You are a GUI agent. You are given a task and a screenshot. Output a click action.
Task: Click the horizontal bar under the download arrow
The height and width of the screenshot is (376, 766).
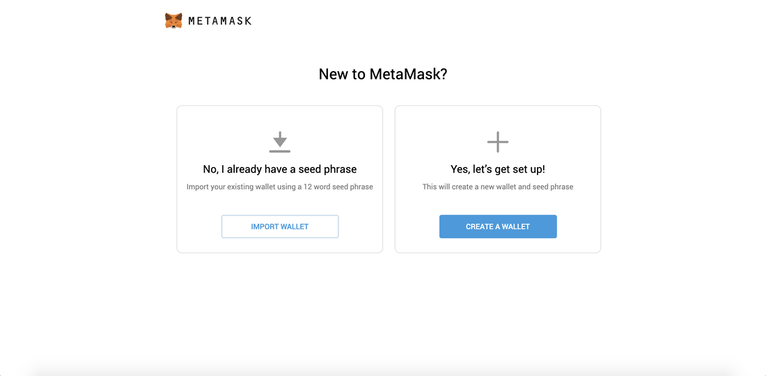click(x=279, y=151)
